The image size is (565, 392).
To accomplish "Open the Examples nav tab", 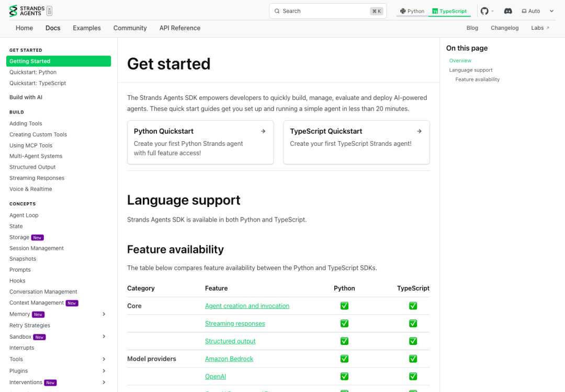I will tap(87, 28).
